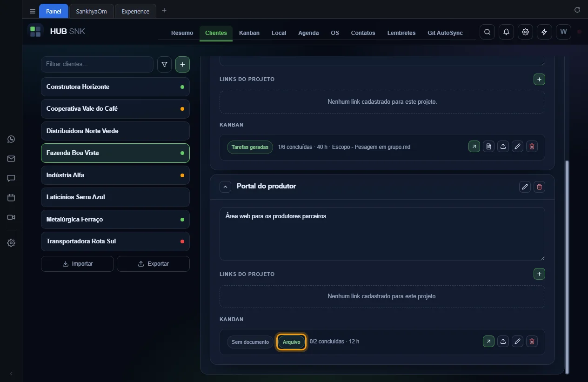Delete the Sem documento Kanban row
The width and height of the screenshot is (588, 382).
tap(532, 342)
